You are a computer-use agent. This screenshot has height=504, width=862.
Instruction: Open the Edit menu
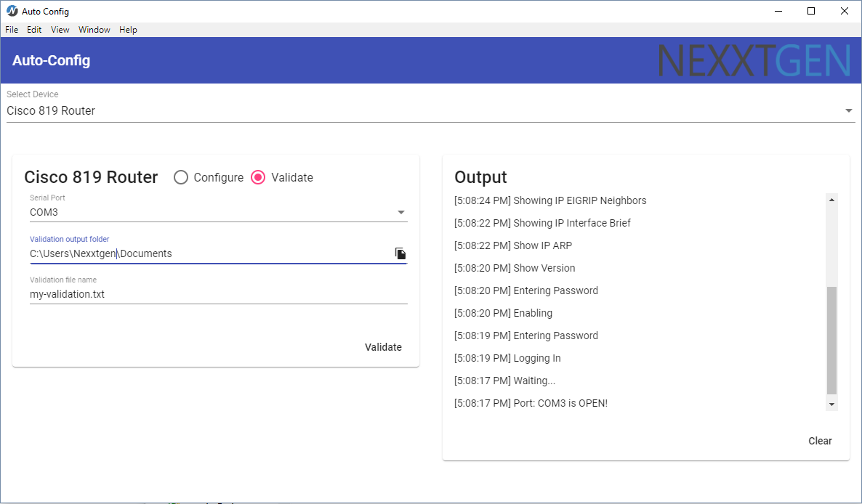(x=34, y=30)
